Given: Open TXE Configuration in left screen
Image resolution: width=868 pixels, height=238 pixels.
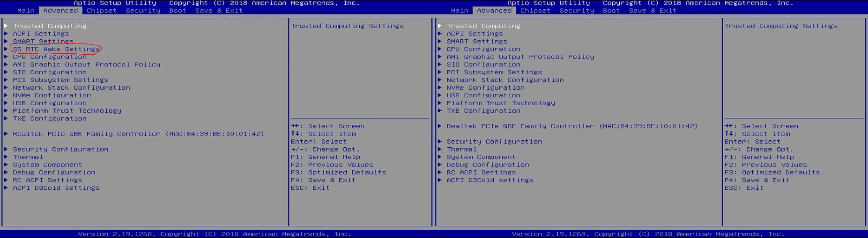Looking at the screenshot, I should tap(50, 118).
